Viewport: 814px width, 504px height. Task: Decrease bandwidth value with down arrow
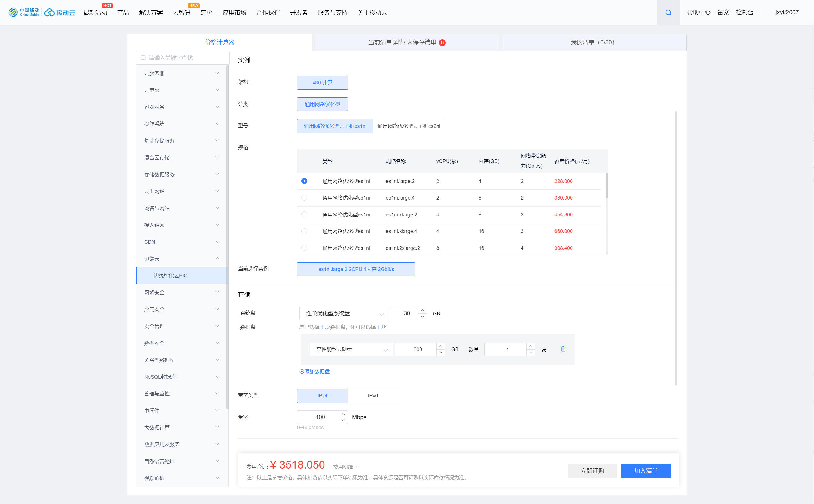click(x=343, y=420)
